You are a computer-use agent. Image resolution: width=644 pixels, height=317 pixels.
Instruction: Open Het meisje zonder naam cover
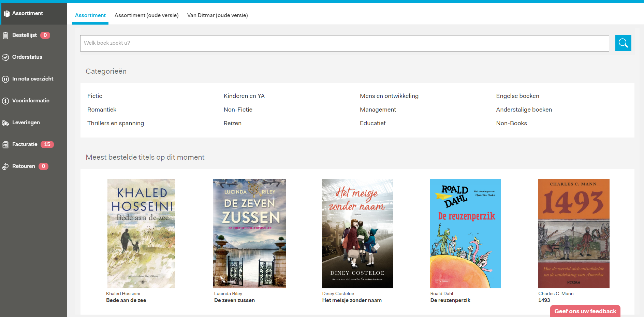pyautogui.click(x=357, y=234)
